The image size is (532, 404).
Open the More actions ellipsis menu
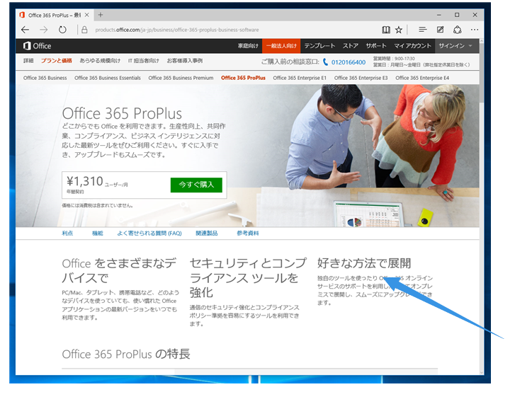[475, 30]
